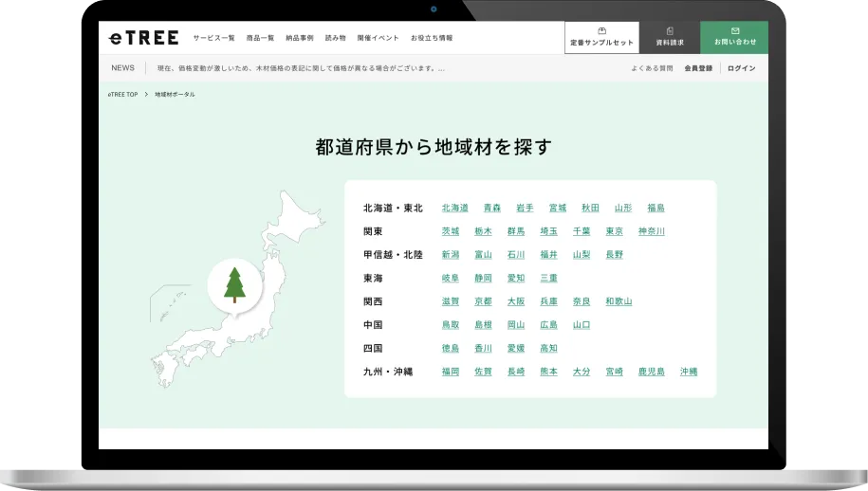Image resolution: width=868 pixels, height=491 pixels.
Task: Click the box icon above 定番サンプルセット
Action: pyautogui.click(x=601, y=31)
